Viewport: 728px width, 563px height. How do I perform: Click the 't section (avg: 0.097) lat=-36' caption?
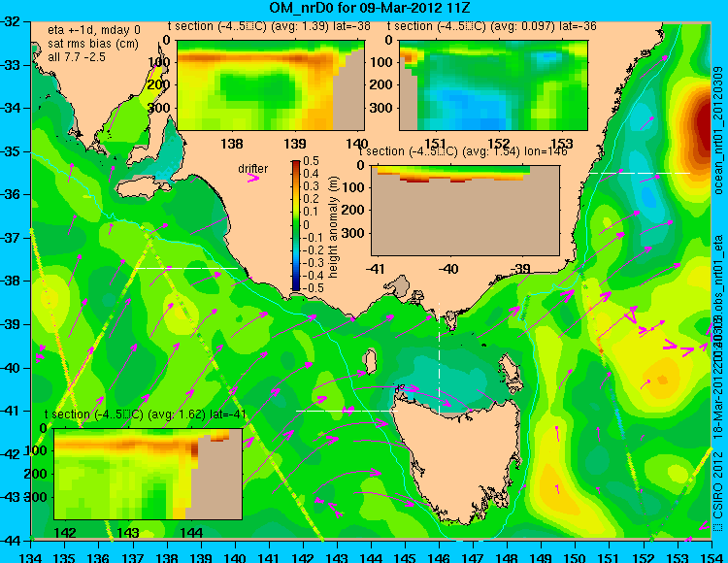tap(492, 26)
